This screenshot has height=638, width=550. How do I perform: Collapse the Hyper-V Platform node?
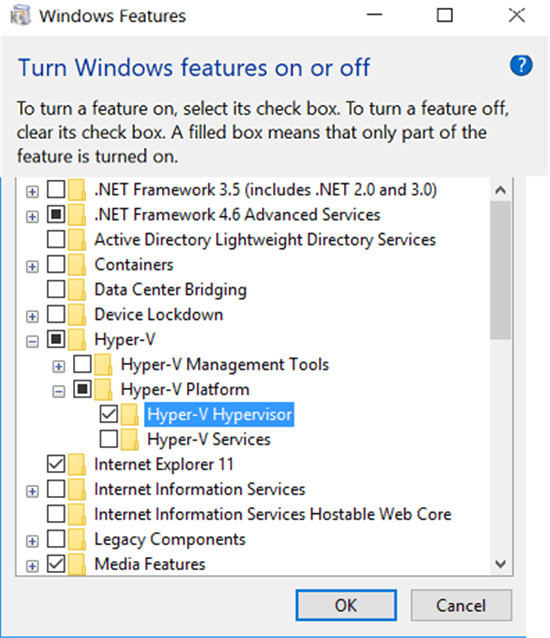pyautogui.click(x=59, y=391)
